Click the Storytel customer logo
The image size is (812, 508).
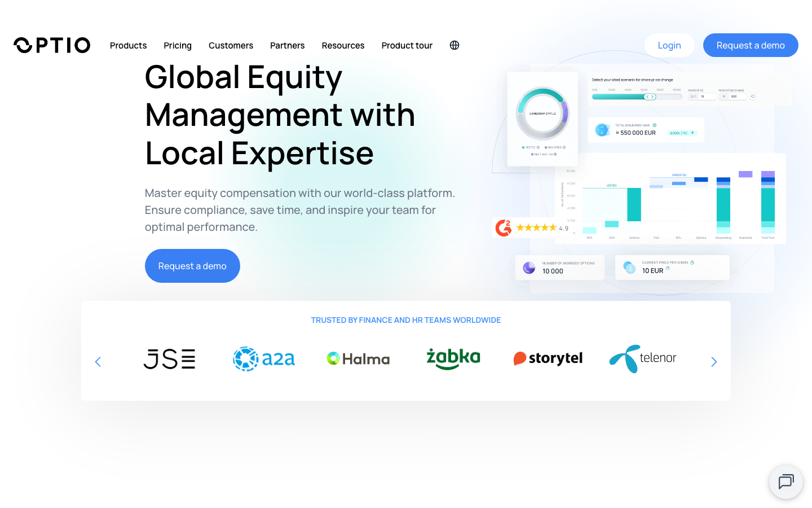pos(548,358)
